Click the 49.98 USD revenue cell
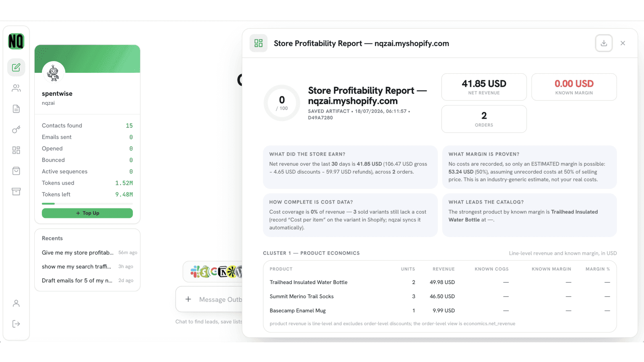The image size is (644, 362). coord(442,282)
